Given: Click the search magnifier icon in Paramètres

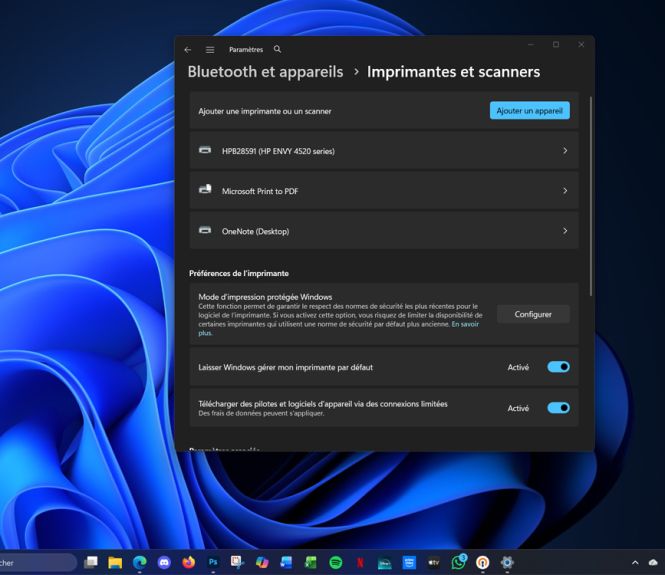Looking at the screenshot, I should point(277,49).
